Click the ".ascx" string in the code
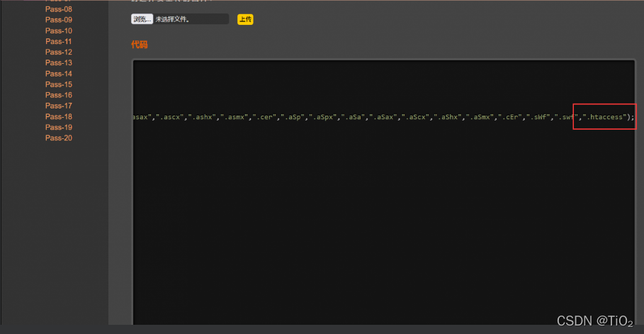The width and height of the screenshot is (644, 334). (170, 117)
